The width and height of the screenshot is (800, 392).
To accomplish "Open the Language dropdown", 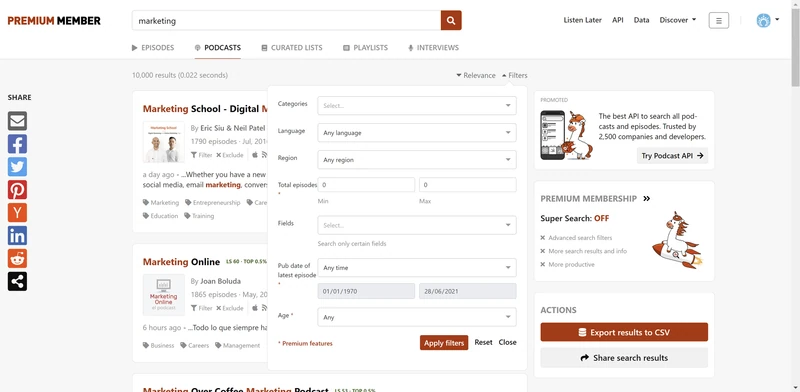I will [417, 133].
